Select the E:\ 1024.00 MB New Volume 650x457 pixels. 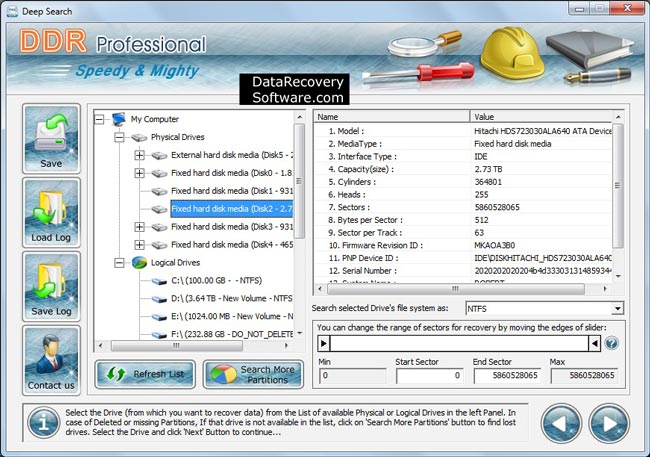(232, 316)
